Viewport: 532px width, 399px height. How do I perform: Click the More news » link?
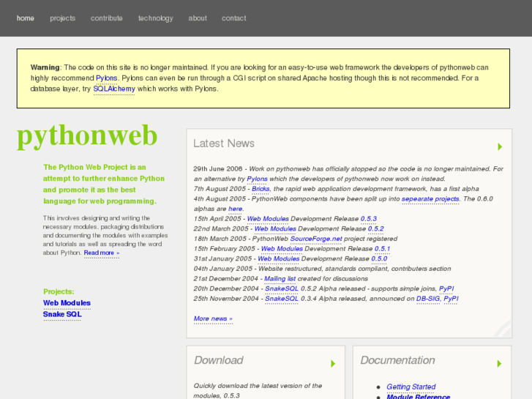tap(213, 318)
